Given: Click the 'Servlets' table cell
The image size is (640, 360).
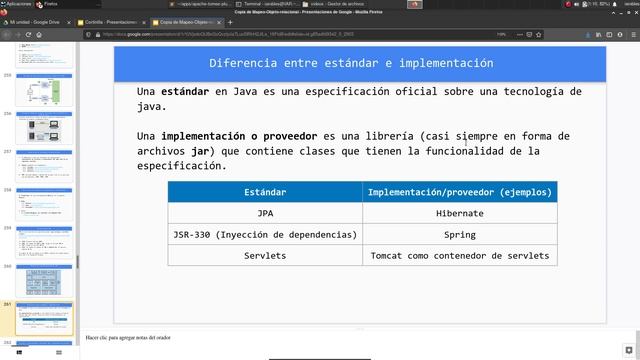Looking at the screenshot, I should point(265,256).
